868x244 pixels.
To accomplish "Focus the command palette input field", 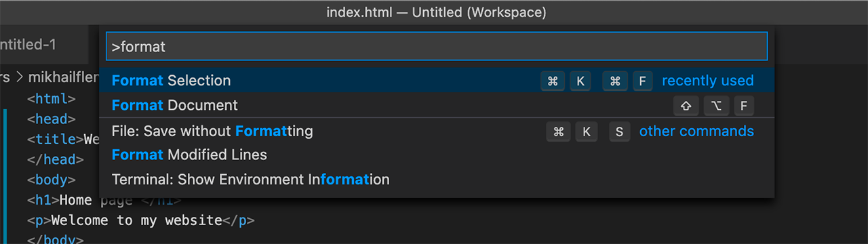I will click(437, 46).
